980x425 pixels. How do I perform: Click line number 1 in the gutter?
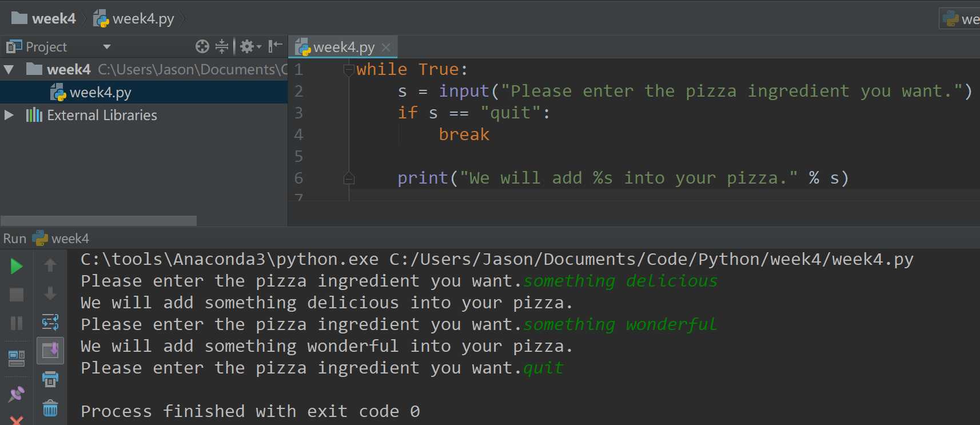click(x=298, y=70)
